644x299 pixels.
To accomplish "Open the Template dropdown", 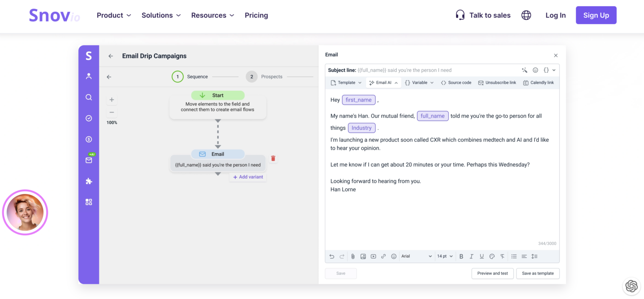I will pos(346,82).
